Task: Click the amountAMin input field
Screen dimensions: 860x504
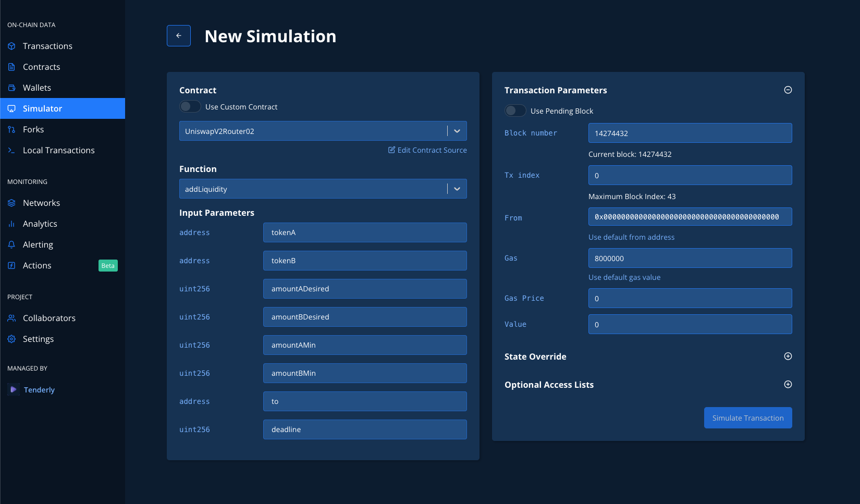Action: point(365,345)
